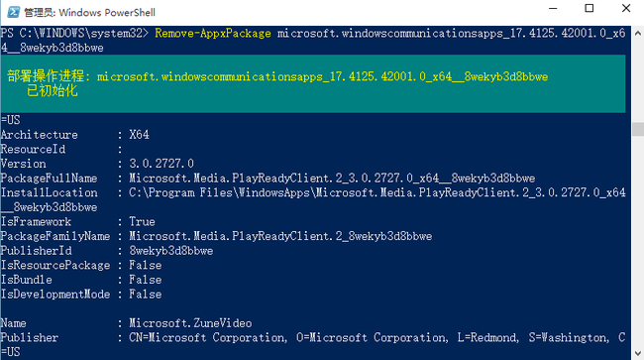Click the Architecture X64 value
Screen dimensions: 644x360
[x=139, y=135]
